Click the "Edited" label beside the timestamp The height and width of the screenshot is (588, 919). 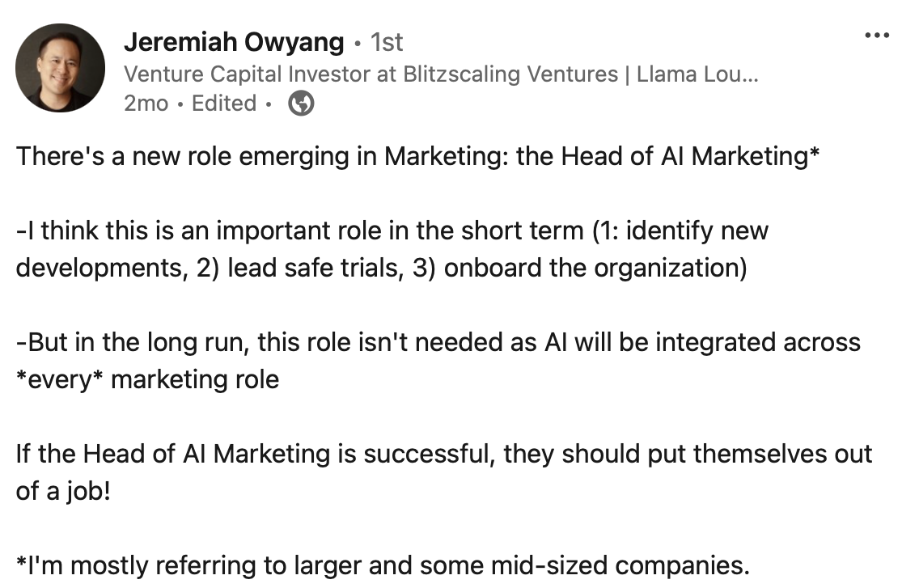[224, 104]
